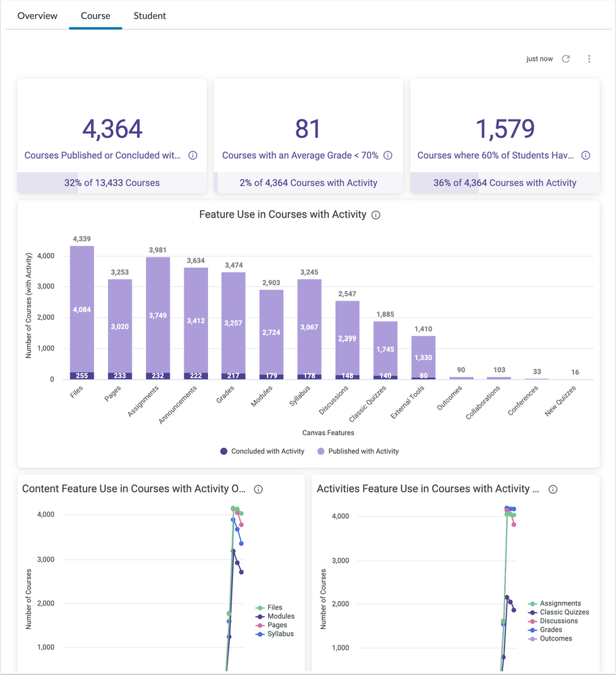Switch to the Overview tab
The image size is (616, 675).
(37, 16)
